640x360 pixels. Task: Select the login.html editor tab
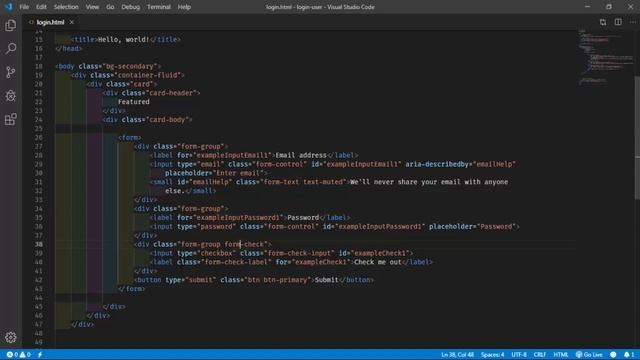click(50, 22)
